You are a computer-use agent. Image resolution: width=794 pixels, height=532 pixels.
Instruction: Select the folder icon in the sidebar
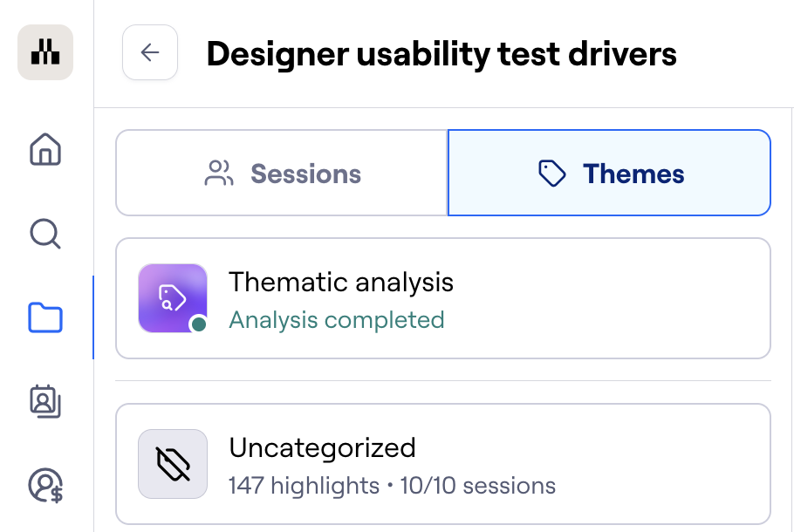coord(45,317)
